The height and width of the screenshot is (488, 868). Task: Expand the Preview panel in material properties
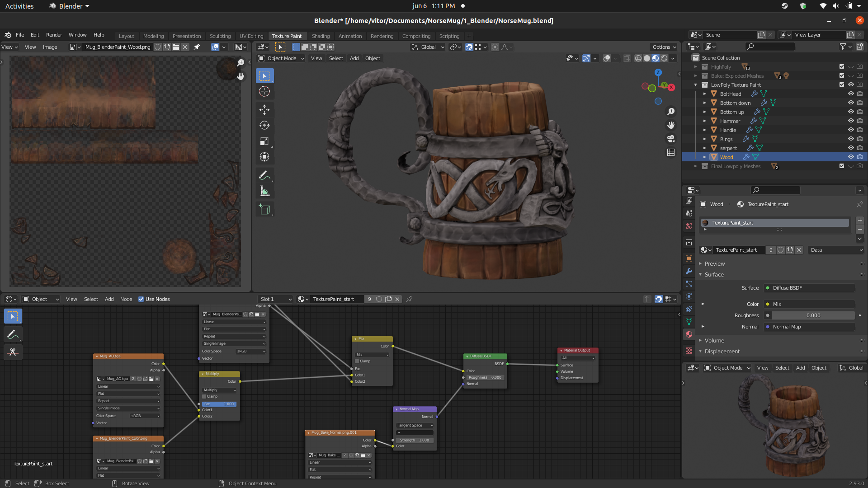714,264
